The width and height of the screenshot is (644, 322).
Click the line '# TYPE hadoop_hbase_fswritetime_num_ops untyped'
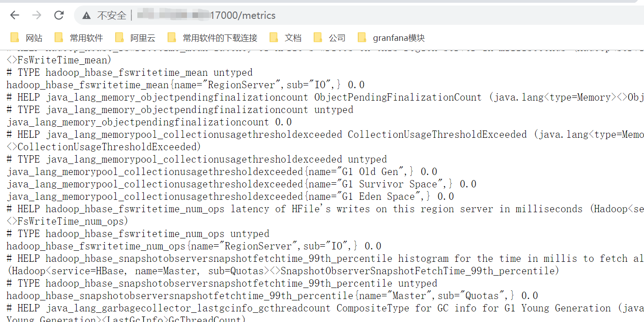coord(138,234)
